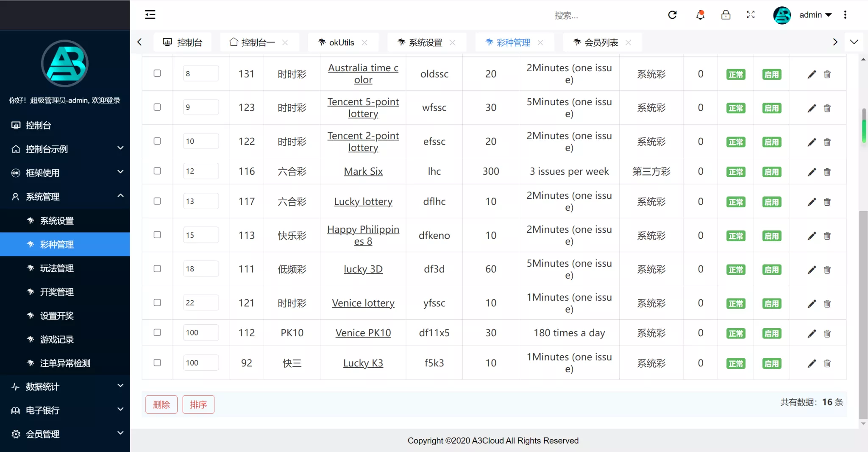The height and width of the screenshot is (452, 868).
Task: Open the vertical dots menu in header
Action: [x=845, y=14]
